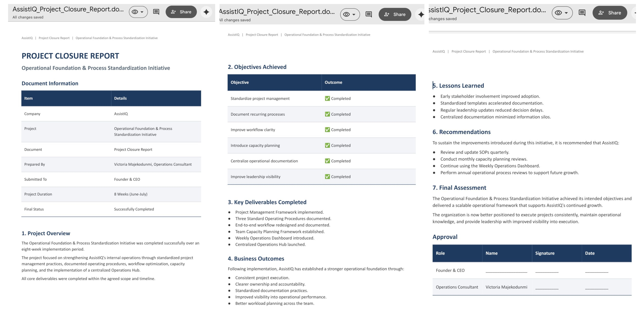Click checkmark in 'Document recurring processes' row
Image resolution: width=644 pixels, height=322 pixels.
[x=327, y=114]
